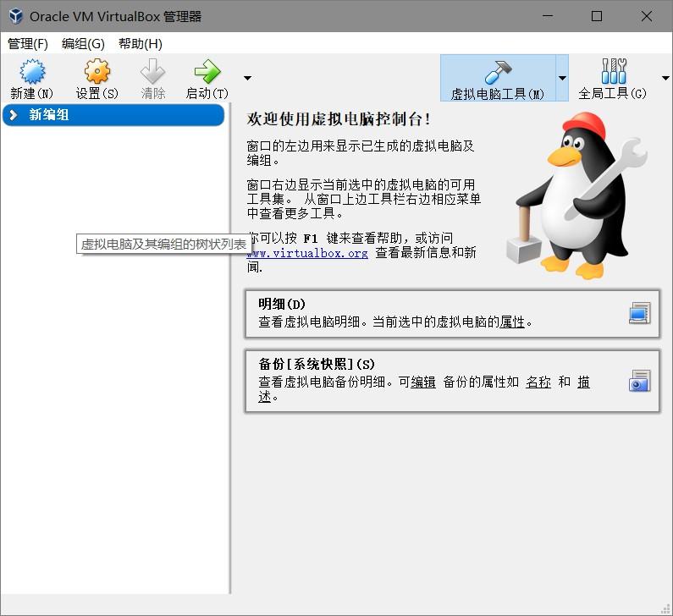
Task: Expand the 新编组 group chevron
Action: click(x=14, y=115)
